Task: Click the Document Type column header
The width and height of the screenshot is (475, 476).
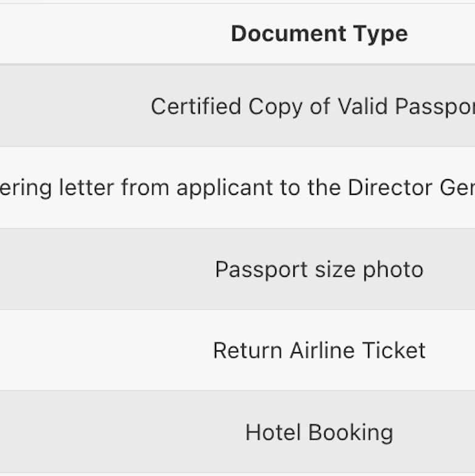Action: click(318, 33)
